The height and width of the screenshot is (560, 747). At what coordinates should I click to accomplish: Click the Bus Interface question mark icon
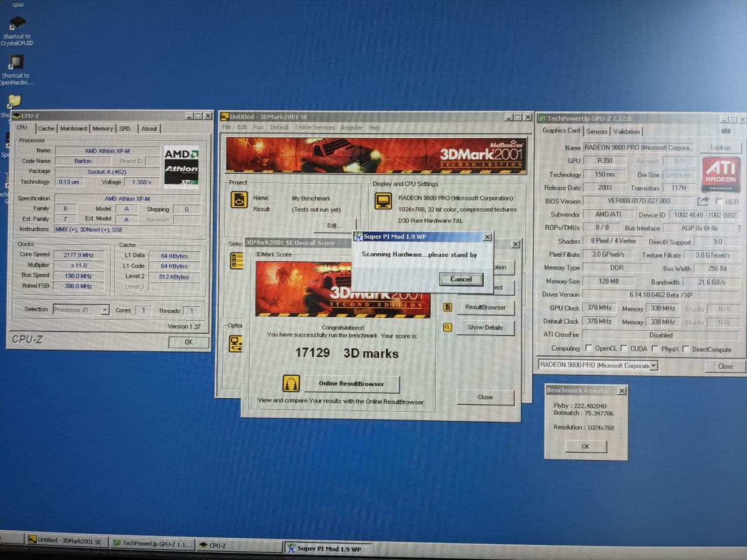739,228
